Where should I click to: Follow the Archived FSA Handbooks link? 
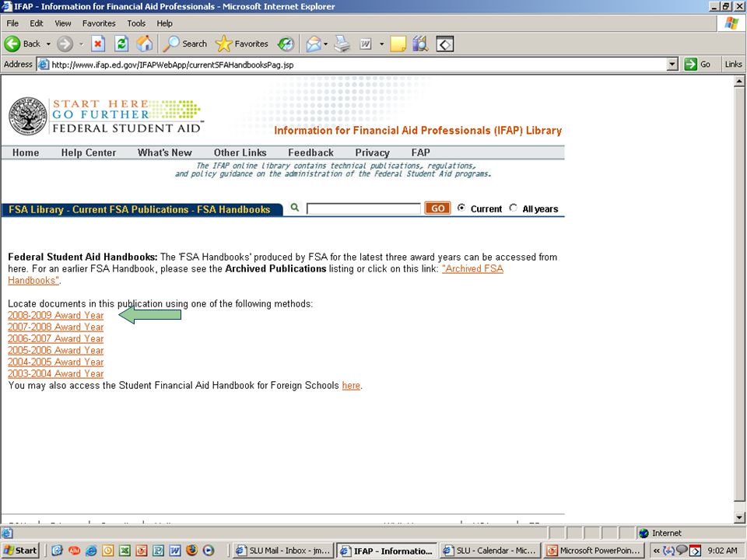[472, 268]
